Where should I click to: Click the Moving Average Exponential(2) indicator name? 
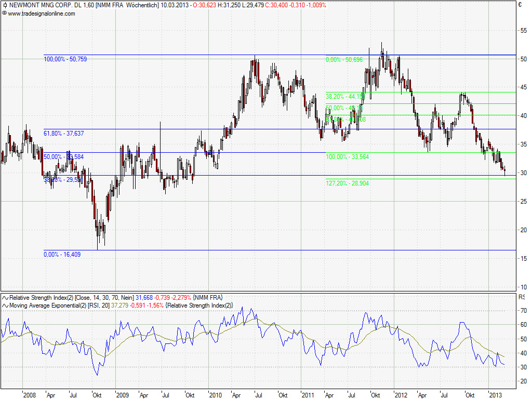(48, 305)
